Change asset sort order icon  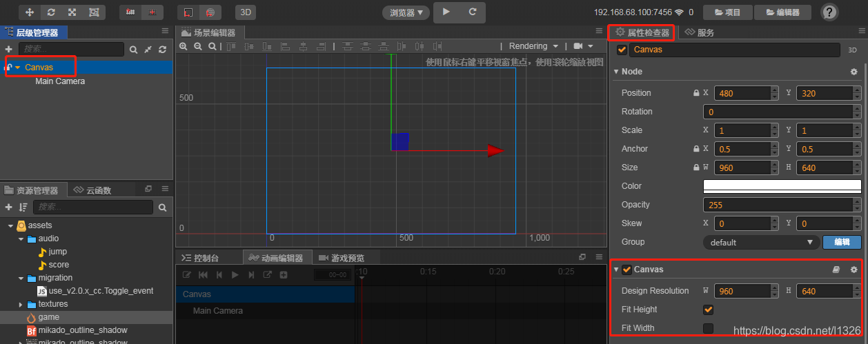(23, 207)
